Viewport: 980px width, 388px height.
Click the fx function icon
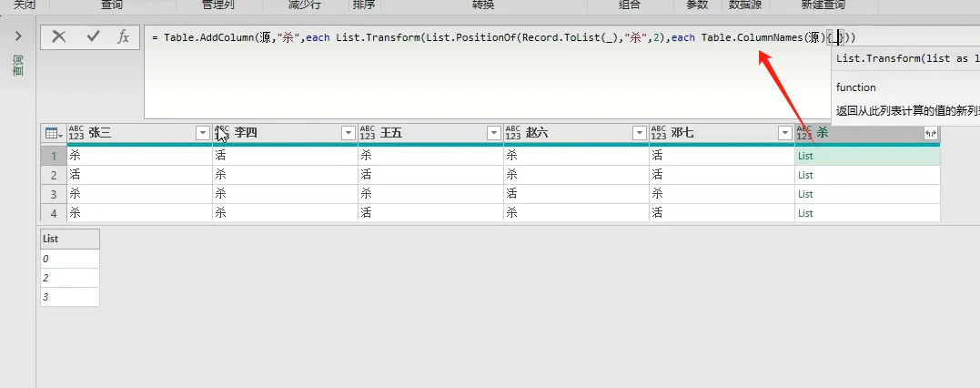click(x=124, y=36)
